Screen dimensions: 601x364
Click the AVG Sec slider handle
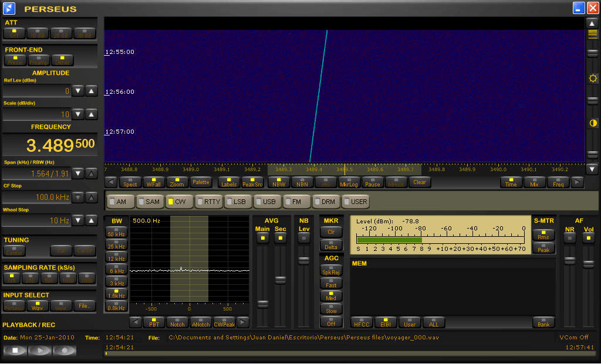(280, 280)
